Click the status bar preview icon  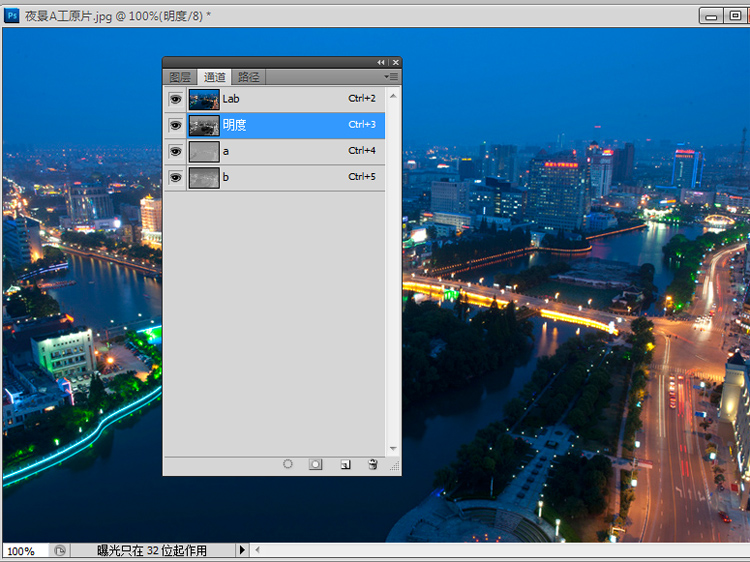pyautogui.click(x=60, y=550)
